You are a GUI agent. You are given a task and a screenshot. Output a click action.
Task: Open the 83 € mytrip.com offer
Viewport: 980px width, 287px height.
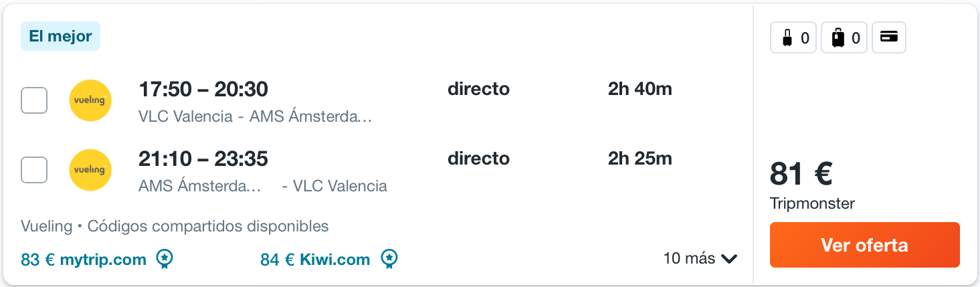84,260
